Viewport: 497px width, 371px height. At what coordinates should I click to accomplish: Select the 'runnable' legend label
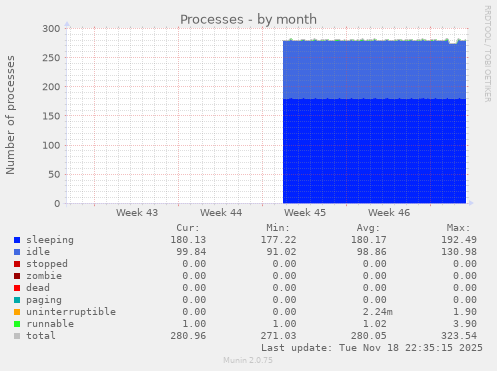[50, 324]
